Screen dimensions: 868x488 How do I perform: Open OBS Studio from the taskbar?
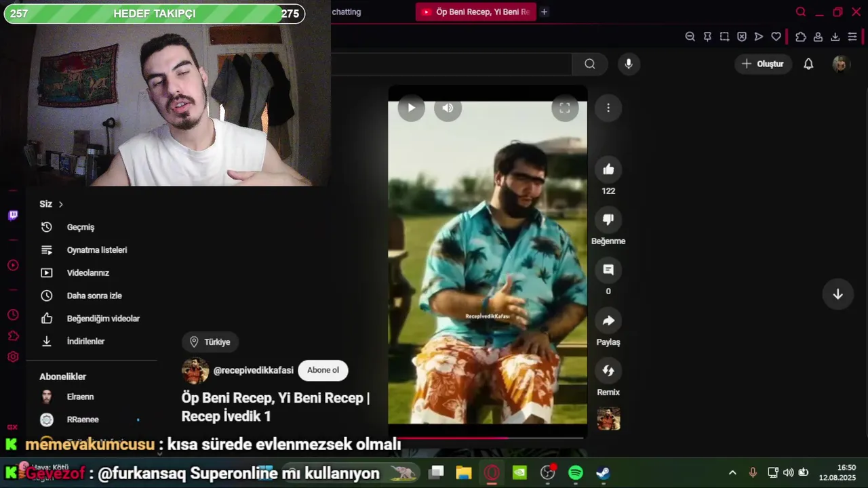(547, 472)
